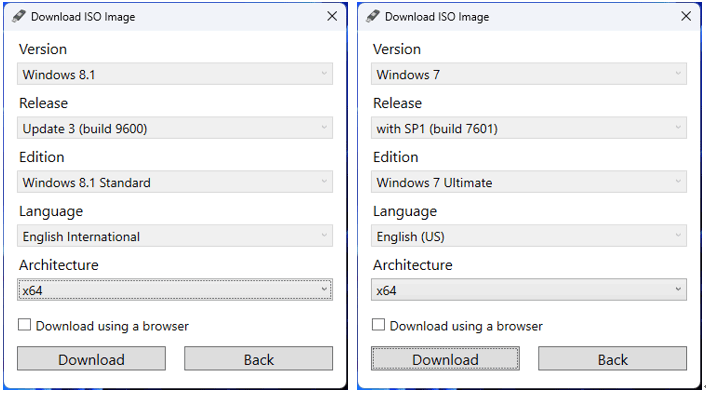Image resolution: width=706 pixels, height=393 pixels.
Task: Click the Architecture label in the Windows 7 dialog
Action: [x=412, y=265]
